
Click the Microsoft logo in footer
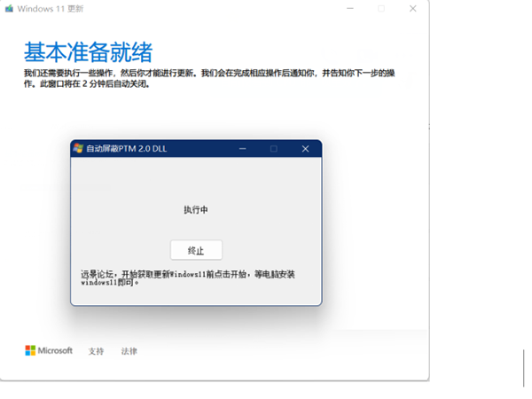click(49, 350)
